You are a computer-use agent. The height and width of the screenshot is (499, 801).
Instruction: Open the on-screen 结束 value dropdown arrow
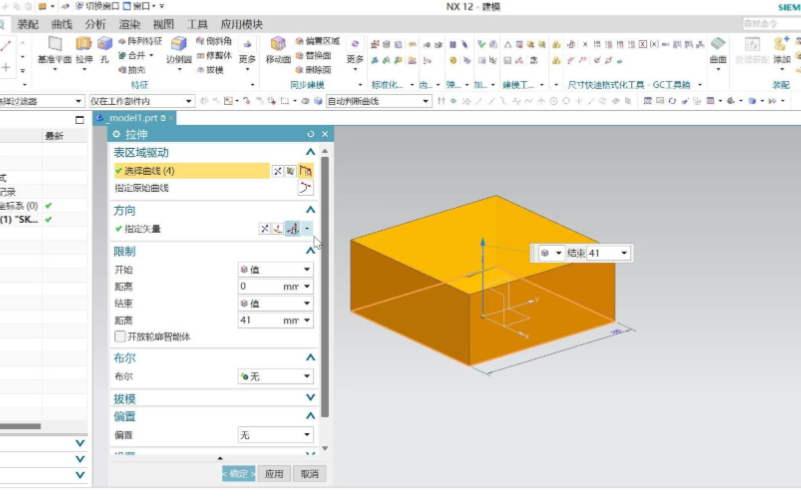pyautogui.click(x=624, y=253)
